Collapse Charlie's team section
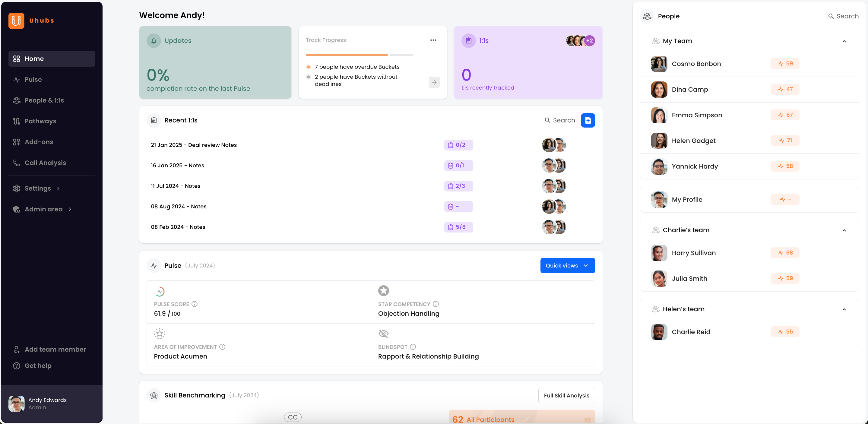868x424 pixels. 844,230
